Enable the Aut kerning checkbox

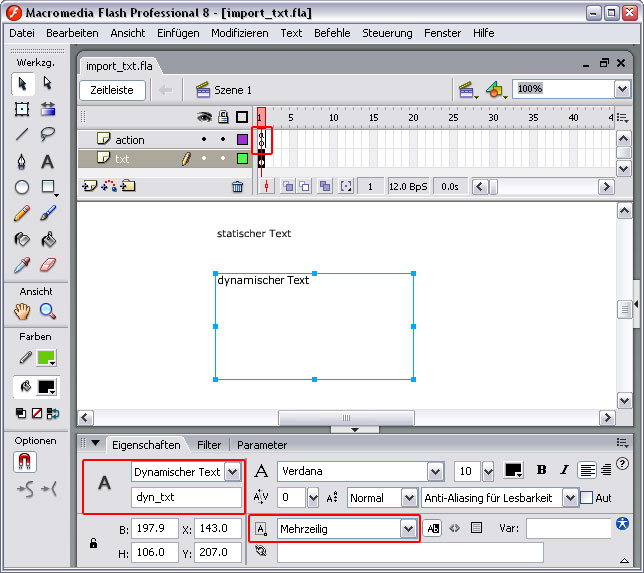tap(586, 498)
